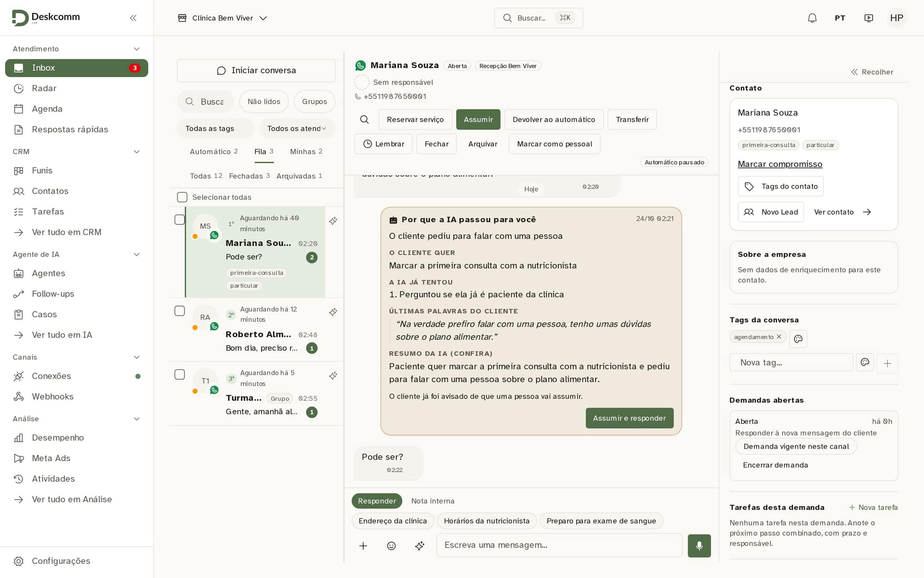Open the Clínica Bem Viver workspace dropdown

(x=222, y=18)
